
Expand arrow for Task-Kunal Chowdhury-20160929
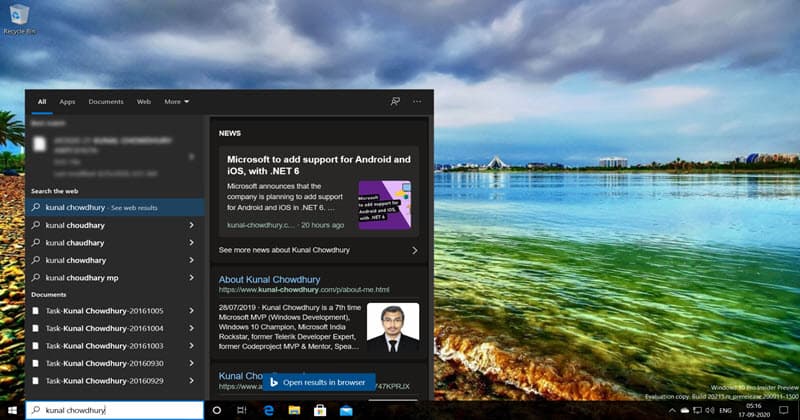[191, 381]
